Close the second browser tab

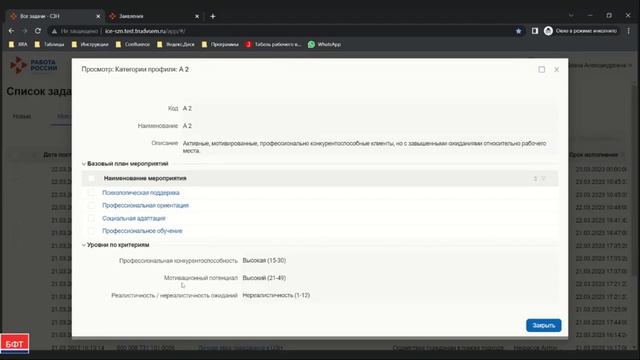[x=197, y=16]
